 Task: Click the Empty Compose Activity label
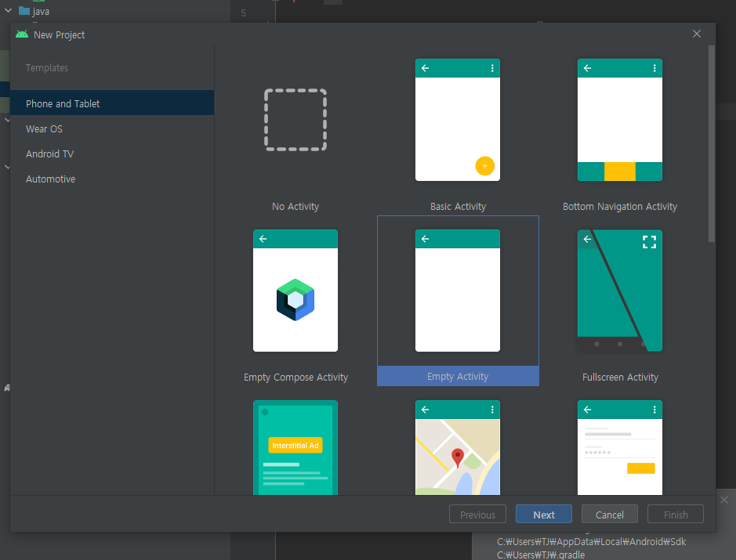pos(295,377)
